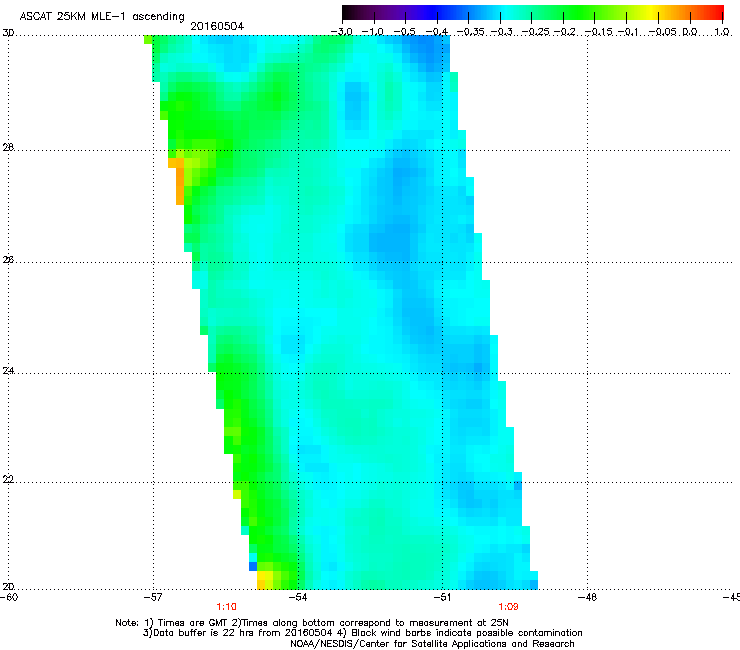Select the longitude axis label '-51'
The height and width of the screenshot is (650, 740).
(x=442, y=597)
